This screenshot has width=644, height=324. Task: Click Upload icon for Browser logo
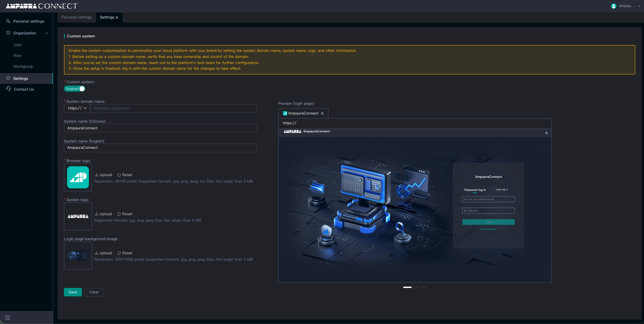96,175
